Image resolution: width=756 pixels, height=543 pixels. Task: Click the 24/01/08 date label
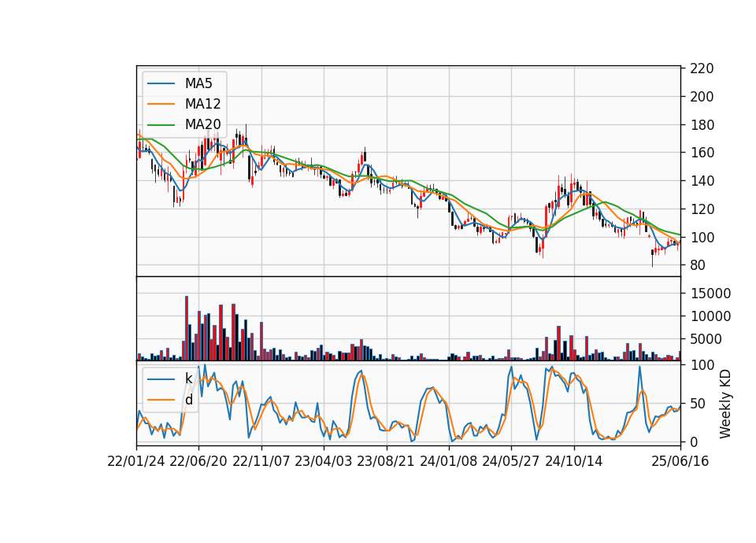point(448,461)
